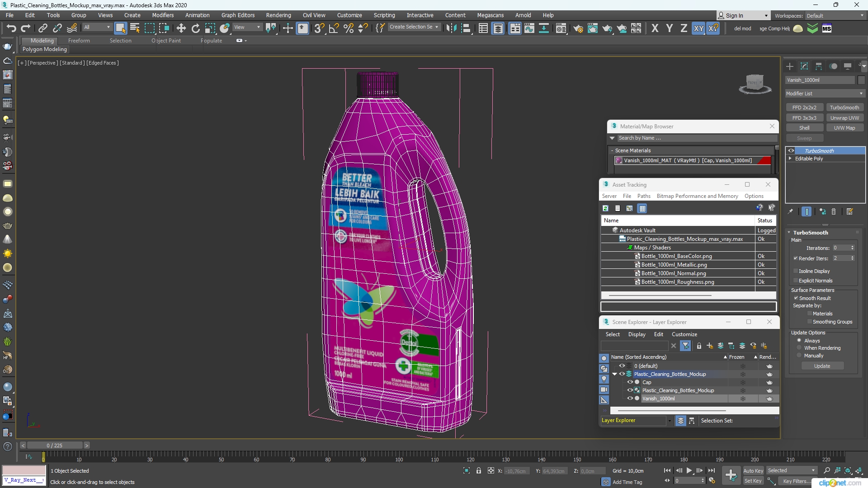The image size is (868, 488).
Task: Click the ViewCube in viewport
Action: point(755,84)
